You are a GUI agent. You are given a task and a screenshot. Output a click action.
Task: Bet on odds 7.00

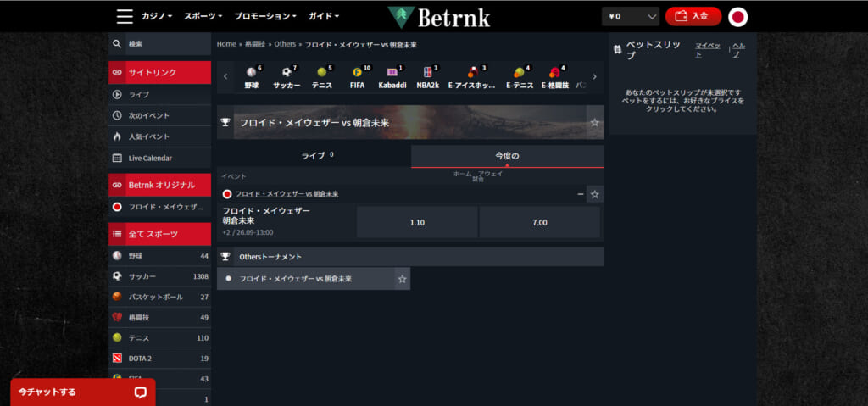540,223
